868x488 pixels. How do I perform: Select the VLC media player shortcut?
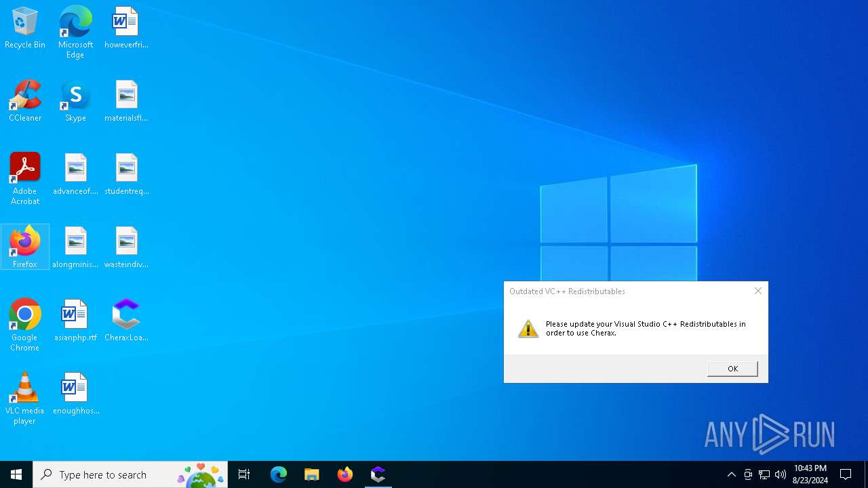[25, 399]
